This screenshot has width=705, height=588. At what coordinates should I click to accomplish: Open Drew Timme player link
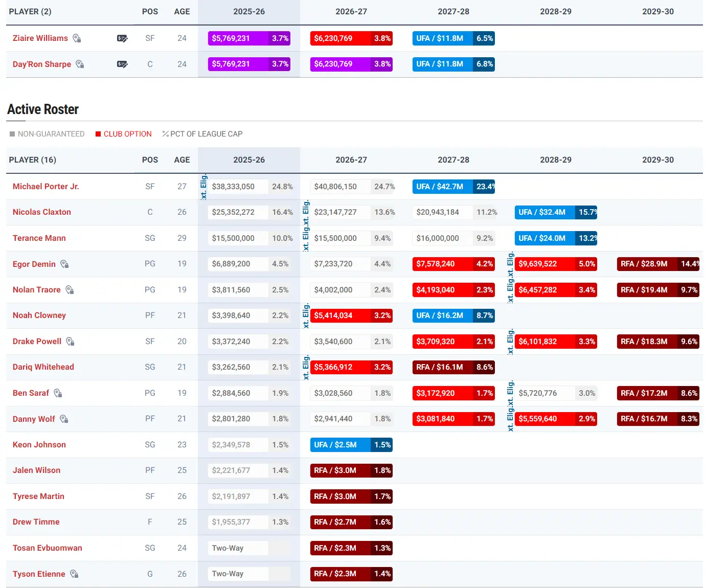tap(36, 522)
